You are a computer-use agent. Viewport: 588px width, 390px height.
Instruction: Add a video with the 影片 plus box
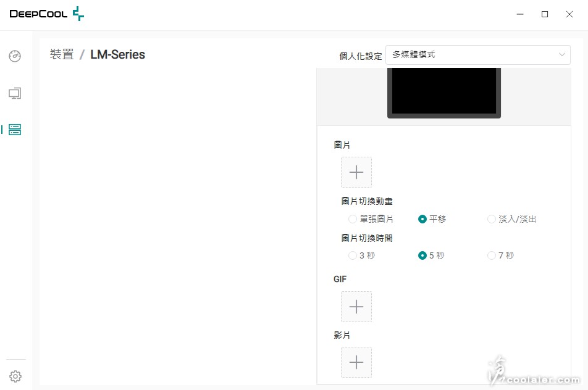(356, 362)
